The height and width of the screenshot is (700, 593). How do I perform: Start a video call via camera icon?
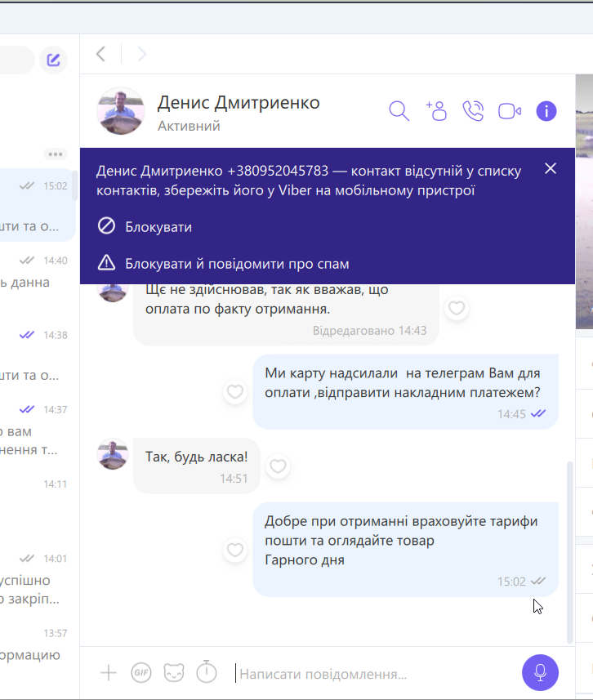[x=510, y=111]
